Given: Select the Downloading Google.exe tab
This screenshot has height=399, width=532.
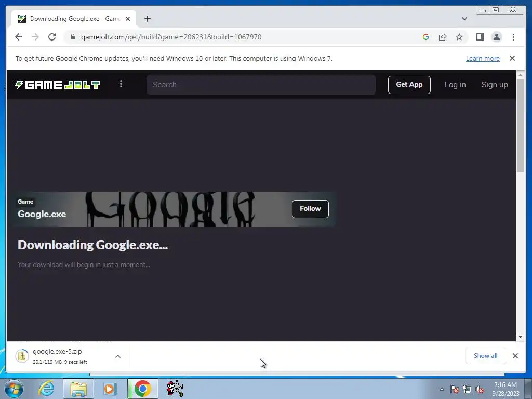Looking at the screenshot, I should (x=74, y=19).
